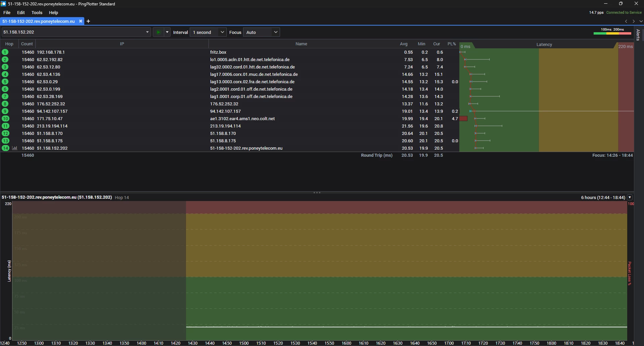Go to the next tab with the right chevron
Viewport: 644px width, 346px height.
pyautogui.click(x=634, y=21)
